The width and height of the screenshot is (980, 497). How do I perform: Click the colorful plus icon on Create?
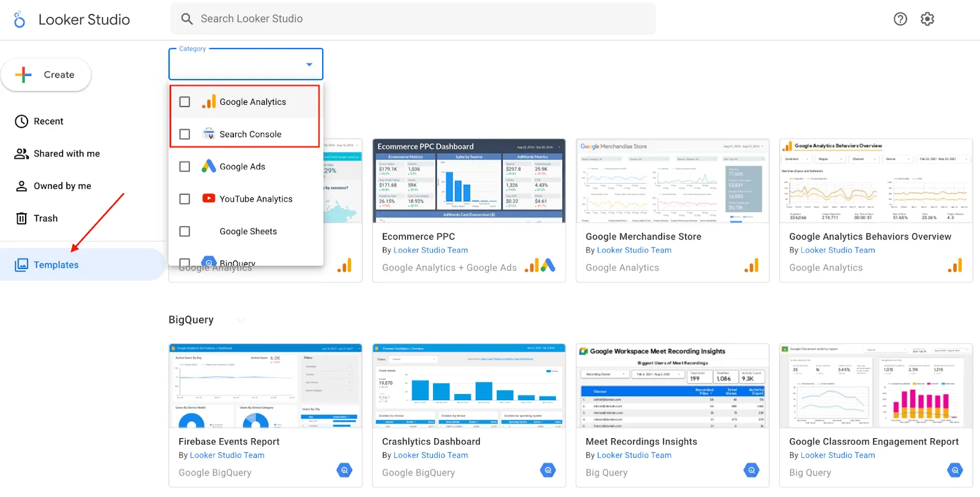click(x=23, y=75)
